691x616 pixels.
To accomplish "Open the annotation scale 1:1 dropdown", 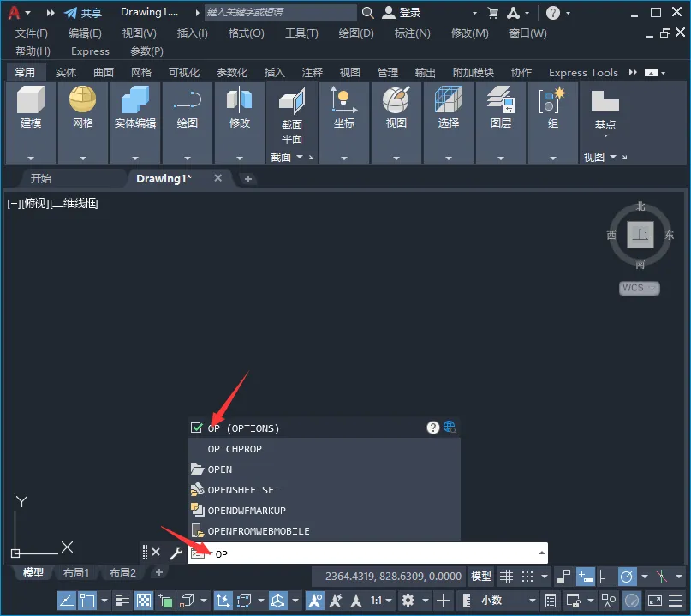I will [x=381, y=600].
